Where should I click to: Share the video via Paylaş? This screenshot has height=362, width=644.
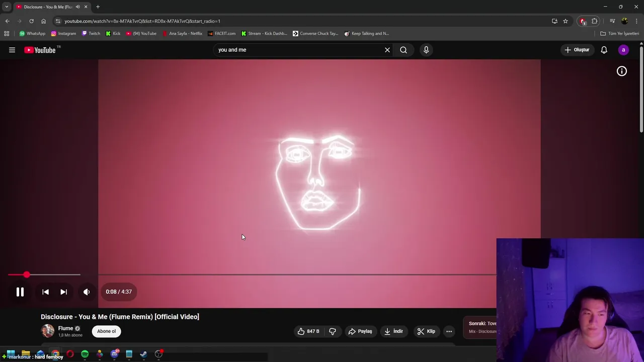tap(360, 331)
